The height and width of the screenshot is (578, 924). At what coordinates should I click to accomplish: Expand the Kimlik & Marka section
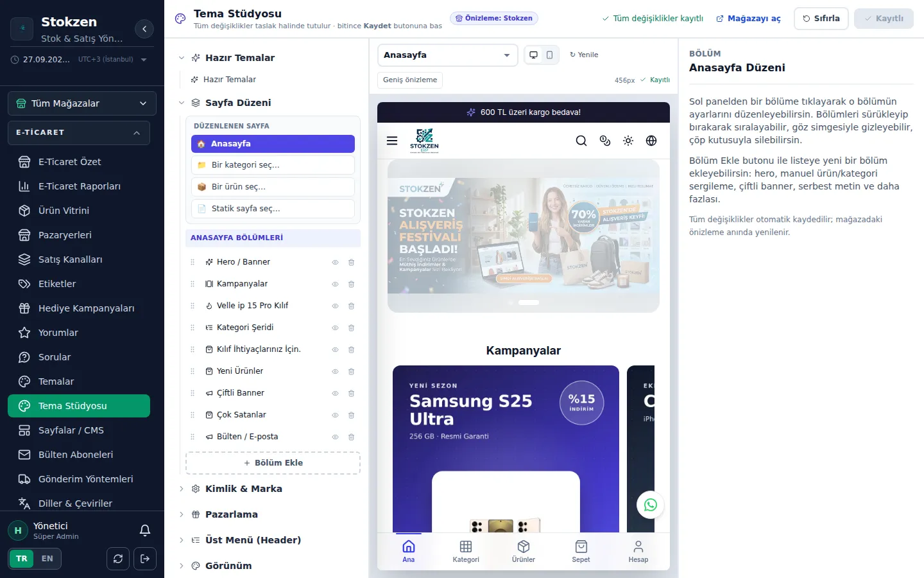click(x=243, y=489)
